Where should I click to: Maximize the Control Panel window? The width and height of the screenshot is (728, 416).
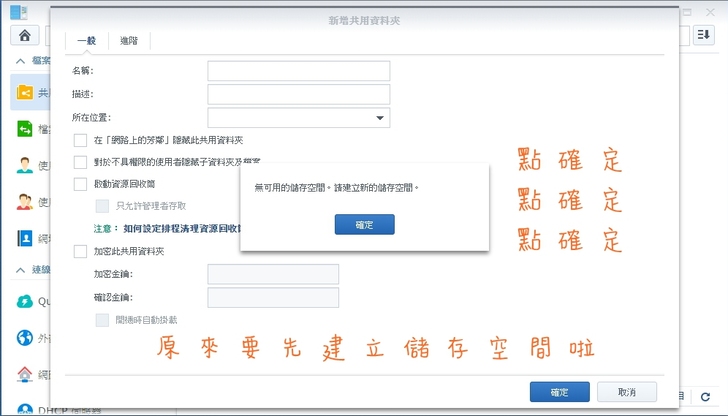point(687,13)
